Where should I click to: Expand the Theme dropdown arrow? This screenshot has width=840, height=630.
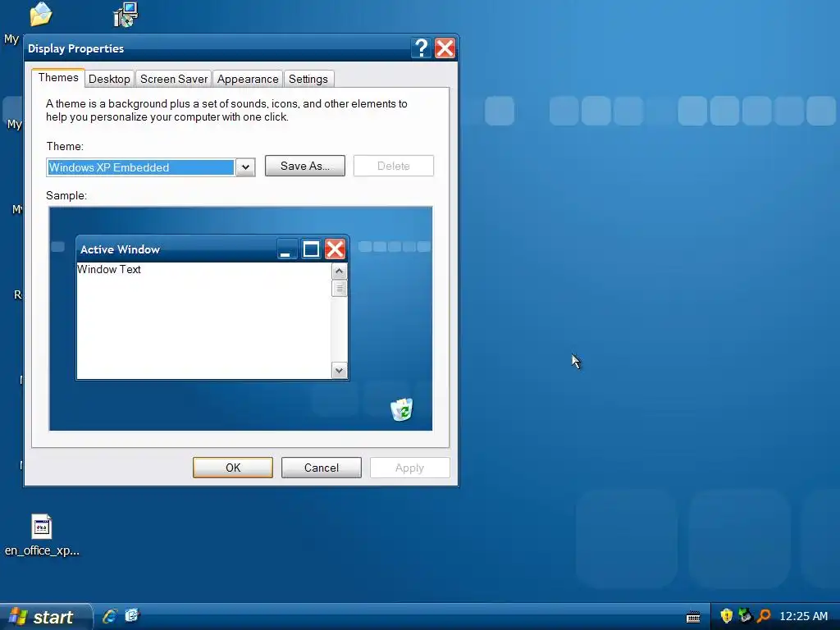(245, 167)
